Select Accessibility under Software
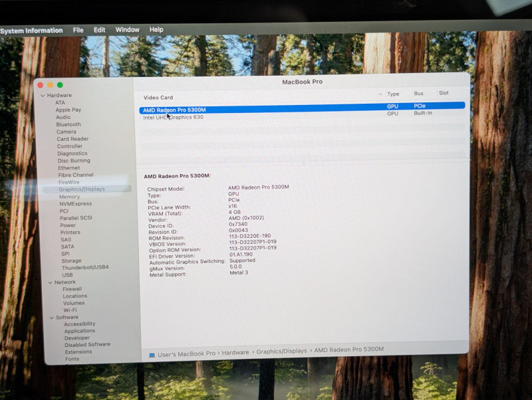The width and height of the screenshot is (532, 400). [x=80, y=324]
